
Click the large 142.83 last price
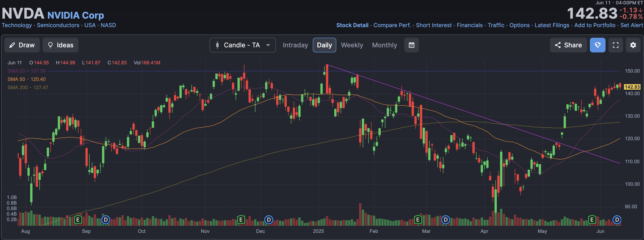pos(592,13)
